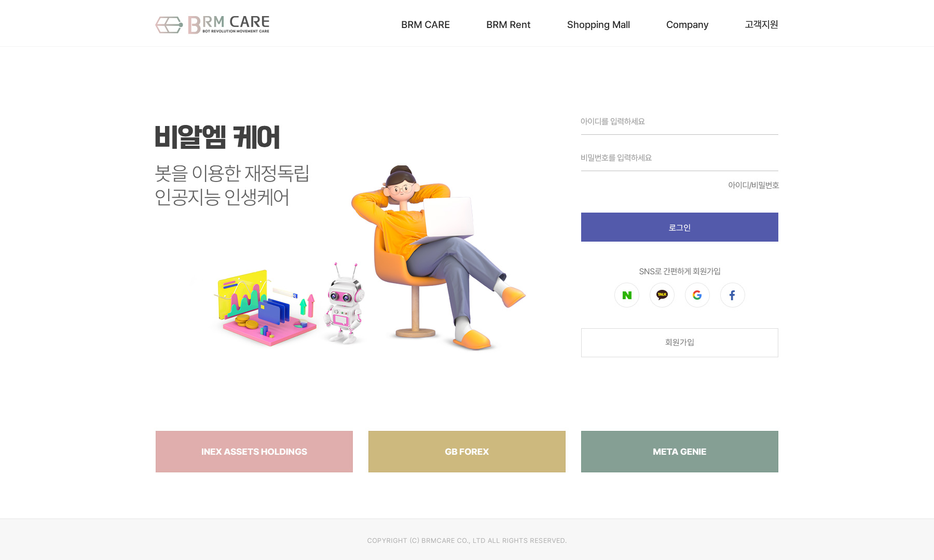Sign up with the Naver icon
This screenshot has width=934, height=560.
point(627,295)
